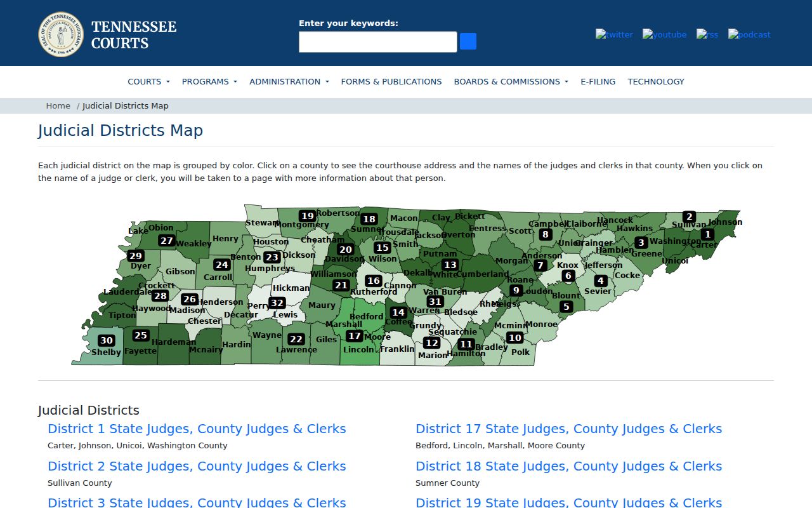Open the Technology menu item
Screen dimensions: 812x508
pyautogui.click(x=656, y=81)
